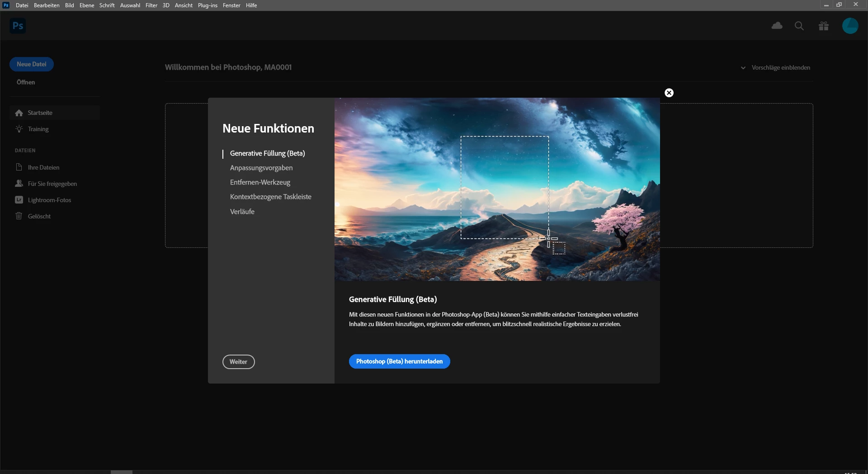This screenshot has width=868, height=474.
Task: Click Photoshop (Beta) herunterladen button
Action: pyautogui.click(x=399, y=361)
